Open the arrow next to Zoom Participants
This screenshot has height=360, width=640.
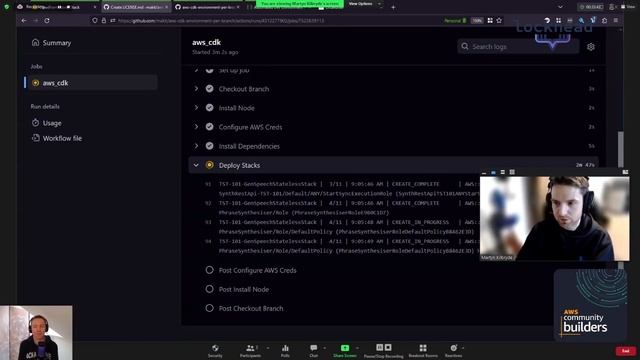pos(268,348)
